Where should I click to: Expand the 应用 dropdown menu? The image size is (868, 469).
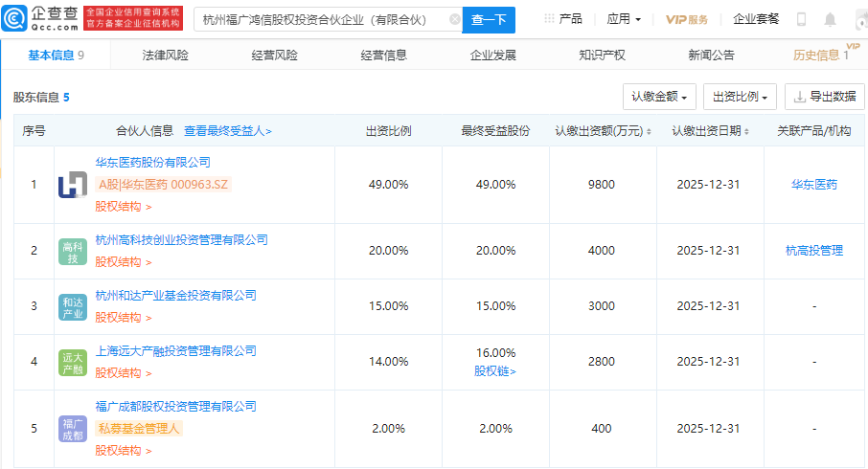tap(624, 19)
